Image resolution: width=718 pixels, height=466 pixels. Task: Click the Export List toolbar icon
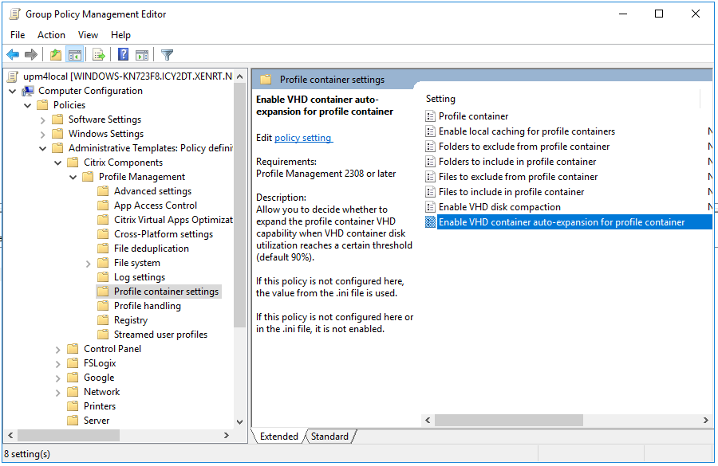[x=99, y=54]
